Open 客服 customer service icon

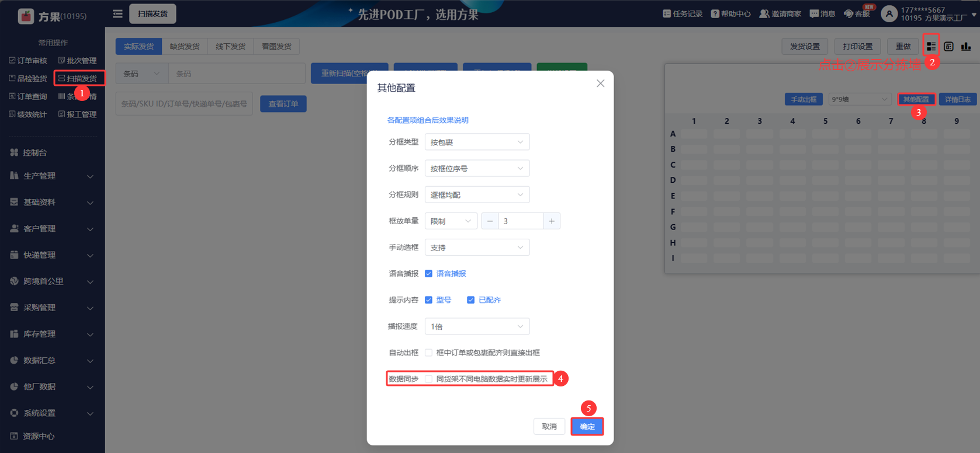849,13
